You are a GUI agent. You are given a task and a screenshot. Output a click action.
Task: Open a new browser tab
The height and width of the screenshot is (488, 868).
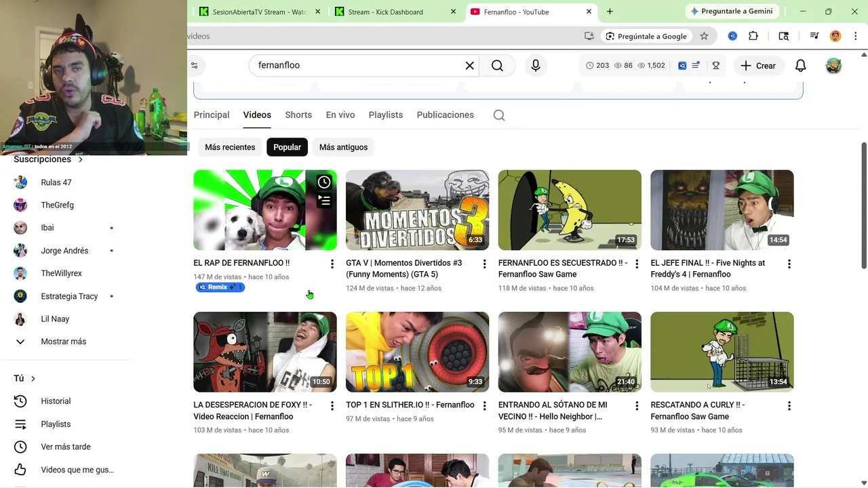[610, 12]
